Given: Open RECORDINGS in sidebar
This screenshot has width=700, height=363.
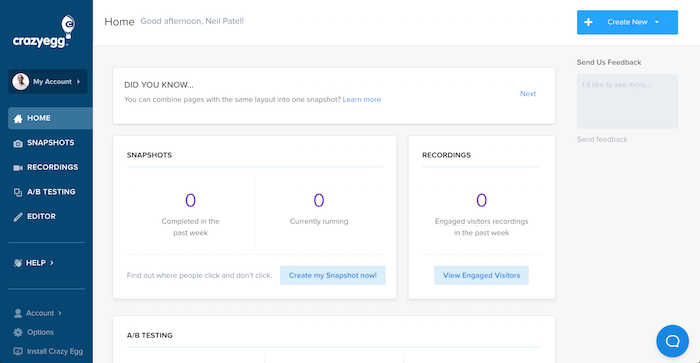Looking at the screenshot, I should point(52,167).
